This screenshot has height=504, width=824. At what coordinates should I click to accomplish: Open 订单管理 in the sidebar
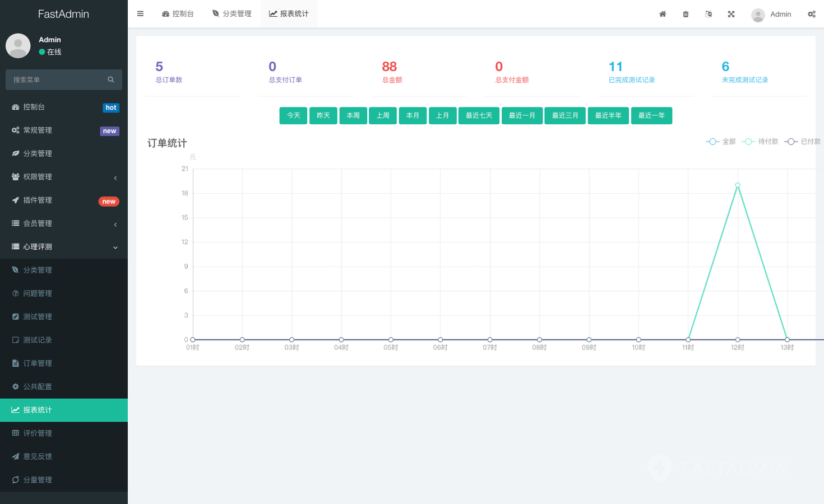pyautogui.click(x=38, y=363)
